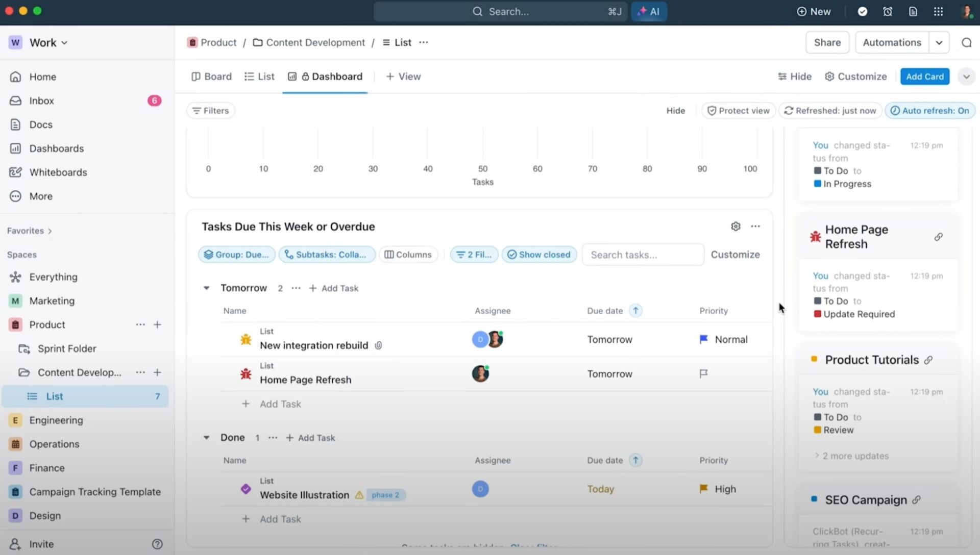This screenshot has width=980, height=555.
Task: Click the Search tasks input field
Action: [x=643, y=255]
